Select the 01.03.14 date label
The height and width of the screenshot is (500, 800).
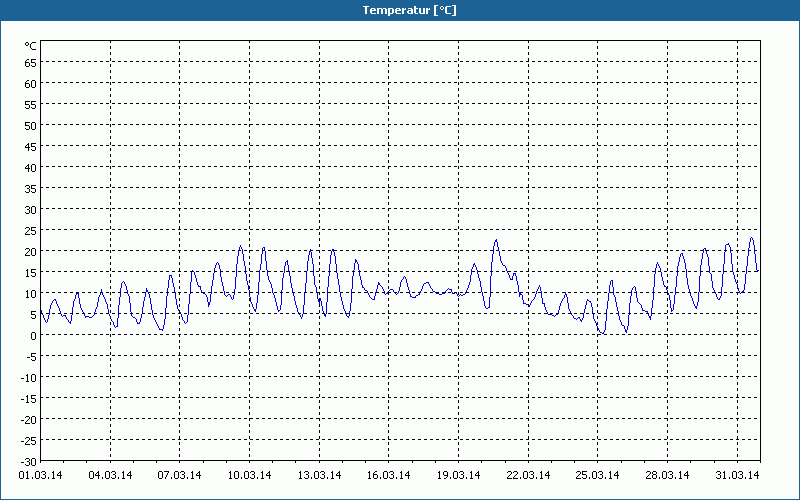coord(41,475)
